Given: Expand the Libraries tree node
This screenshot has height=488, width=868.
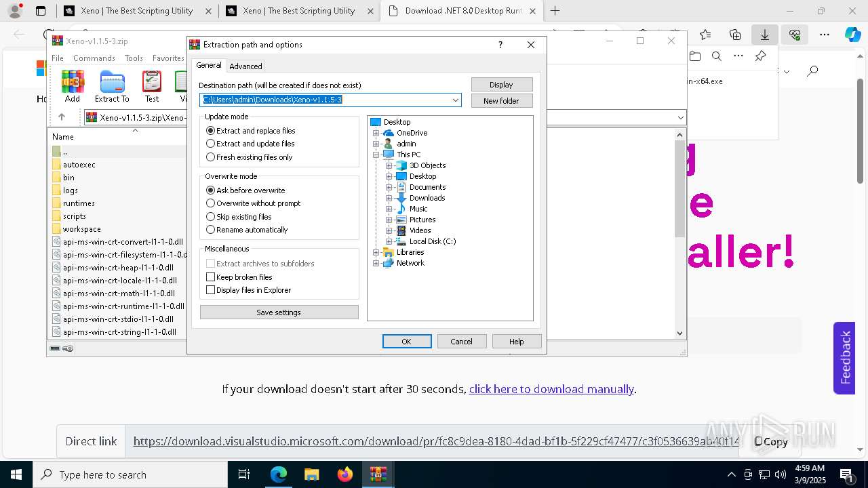Looking at the screenshot, I should 376,252.
